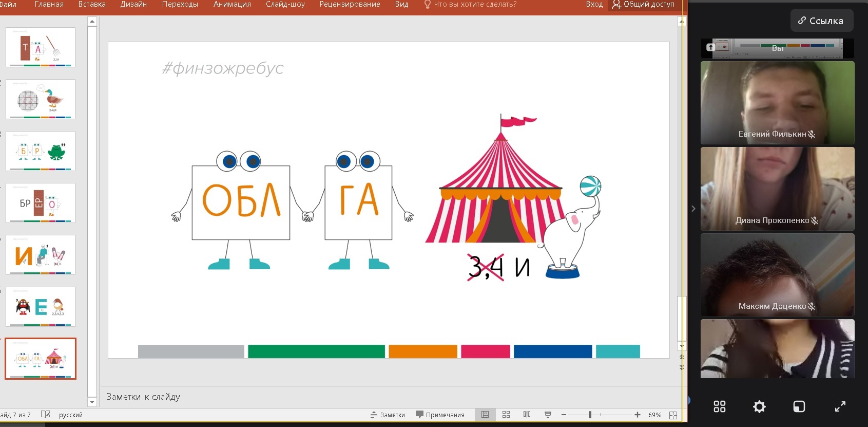This screenshot has height=427, width=868.
Task: Switch to Reading view icon
Action: pos(527,415)
